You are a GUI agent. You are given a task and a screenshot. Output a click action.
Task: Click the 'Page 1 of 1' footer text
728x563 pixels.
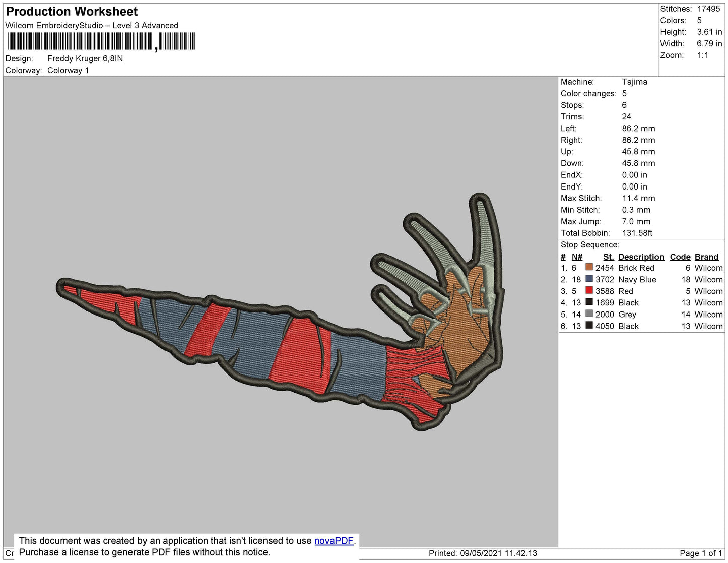click(x=701, y=553)
